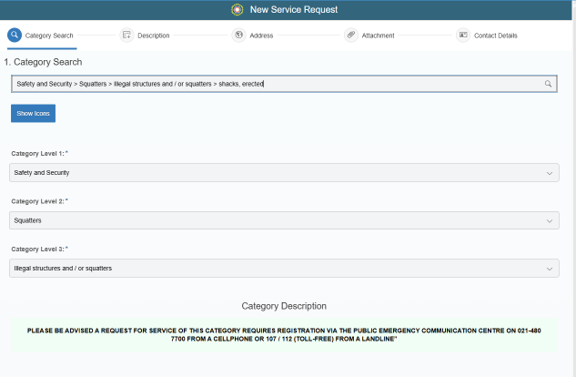This screenshot has width=576, height=377.
Task: Open Category Level 3 Illegal structures dropdown
Action: [x=284, y=268]
